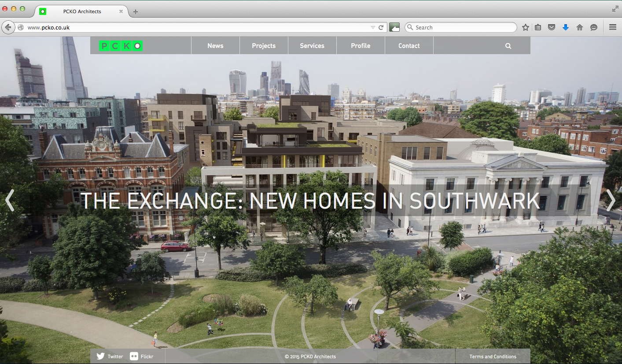
Task: Open the site search magnifier icon
Action: point(508,46)
